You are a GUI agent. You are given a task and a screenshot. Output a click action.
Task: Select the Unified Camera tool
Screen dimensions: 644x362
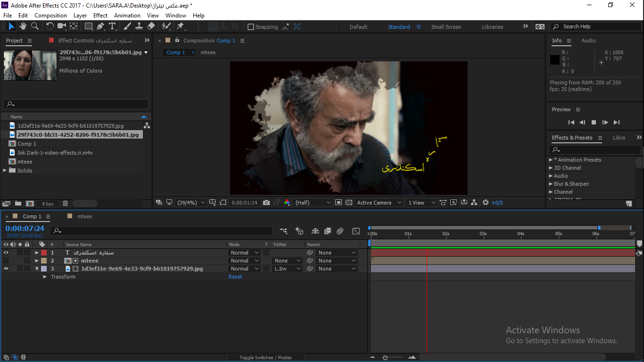click(x=62, y=26)
